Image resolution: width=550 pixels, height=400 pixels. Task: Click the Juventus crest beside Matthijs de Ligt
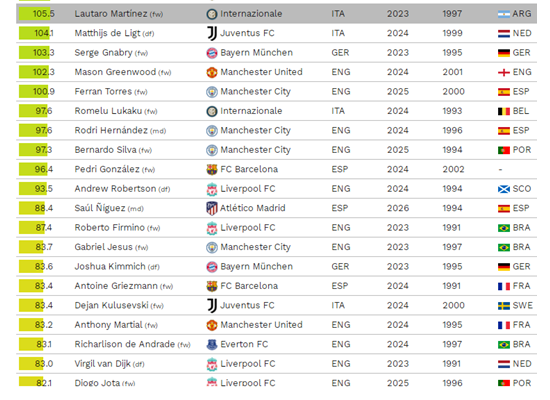click(212, 33)
